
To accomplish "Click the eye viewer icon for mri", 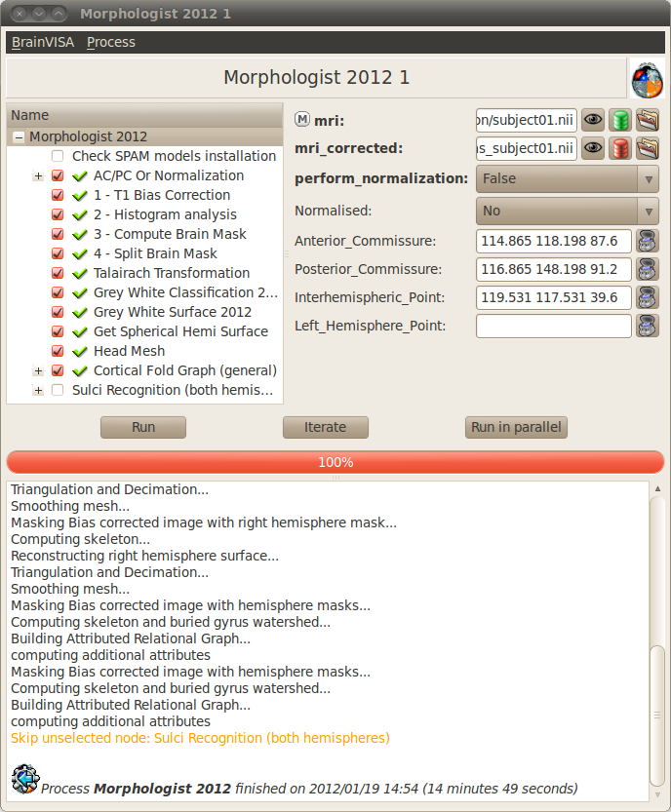I will (x=592, y=120).
